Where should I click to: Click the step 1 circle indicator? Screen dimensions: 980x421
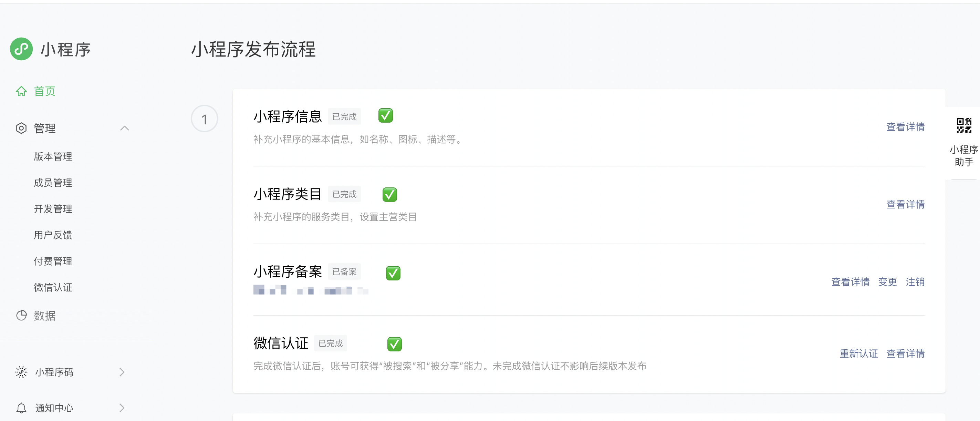click(x=204, y=119)
